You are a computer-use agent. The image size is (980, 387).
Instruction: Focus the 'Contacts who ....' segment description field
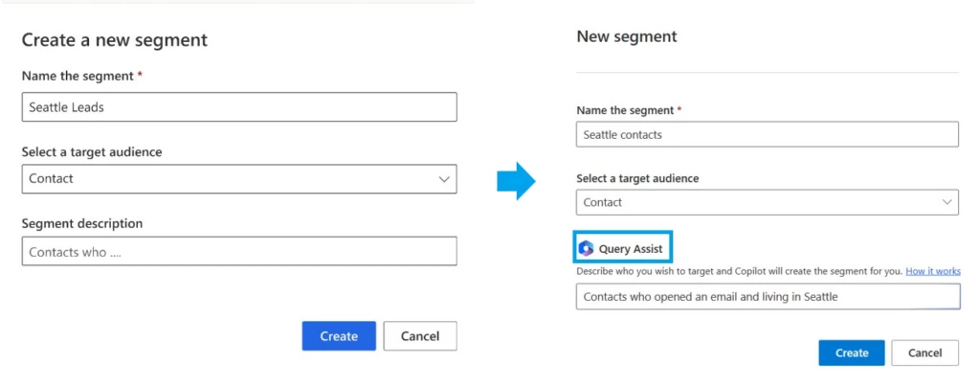click(x=238, y=252)
